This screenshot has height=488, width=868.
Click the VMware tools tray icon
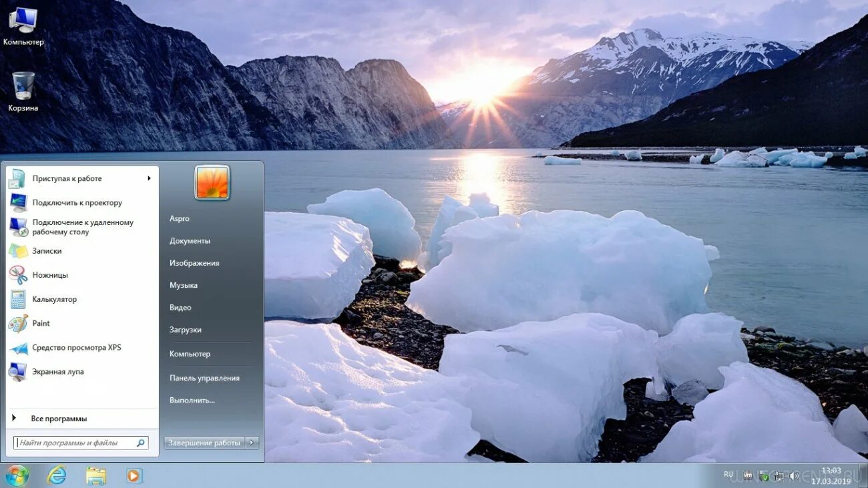tap(748, 476)
